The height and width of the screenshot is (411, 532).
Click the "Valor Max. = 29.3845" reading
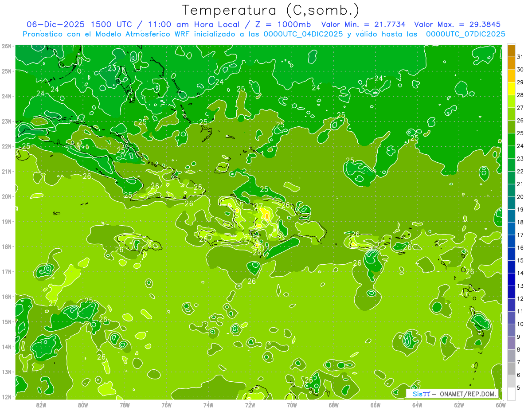[x=458, y=24]
